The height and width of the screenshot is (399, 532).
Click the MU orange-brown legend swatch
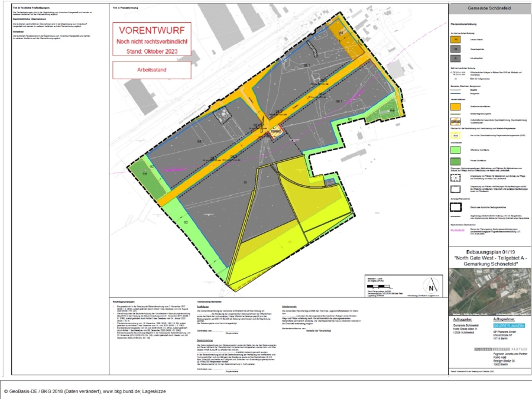click(x=455, y=40)
